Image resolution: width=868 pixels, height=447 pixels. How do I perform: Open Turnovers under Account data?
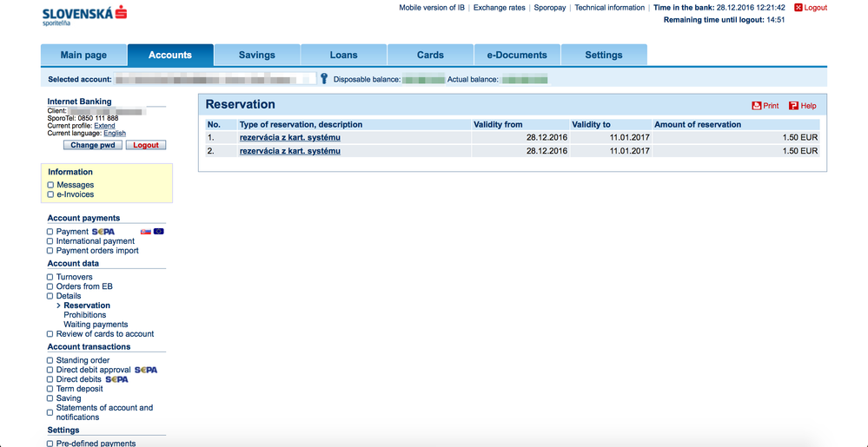tap(74, 277)
